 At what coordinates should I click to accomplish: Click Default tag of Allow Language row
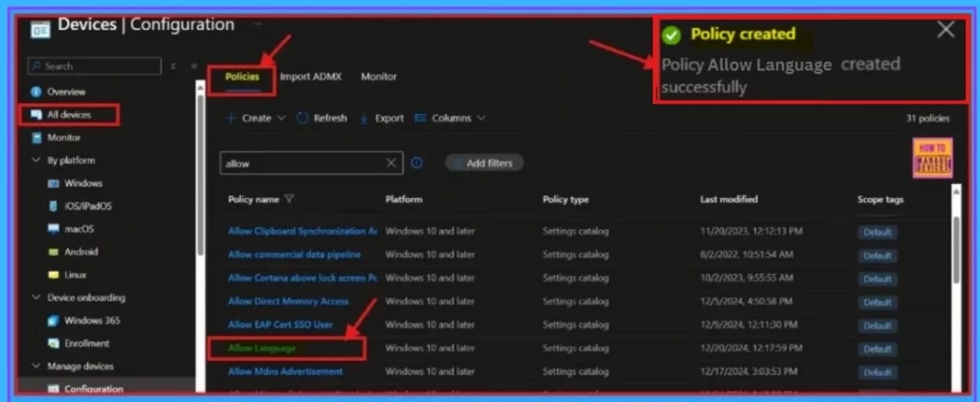click(x=878, y=349)
